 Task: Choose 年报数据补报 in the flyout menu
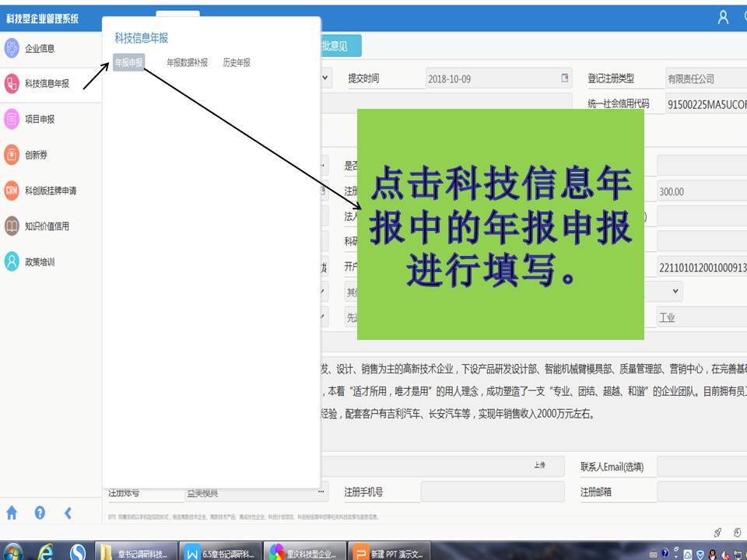[187, 62]
